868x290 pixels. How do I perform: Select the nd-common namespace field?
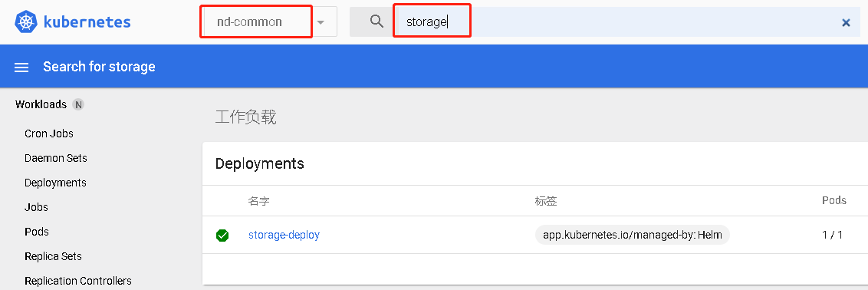[x=256, y=22]
